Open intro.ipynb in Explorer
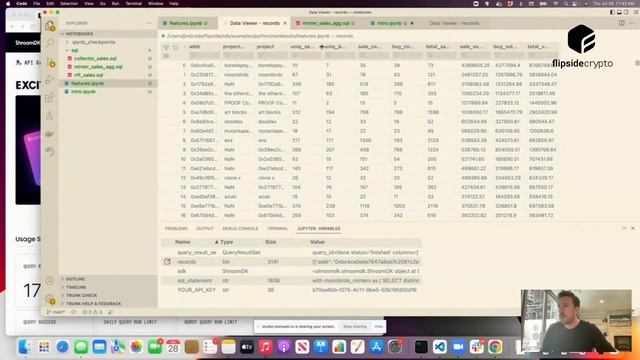The width and height of the screenshot is (640, 360). click(x=83, y=91)
